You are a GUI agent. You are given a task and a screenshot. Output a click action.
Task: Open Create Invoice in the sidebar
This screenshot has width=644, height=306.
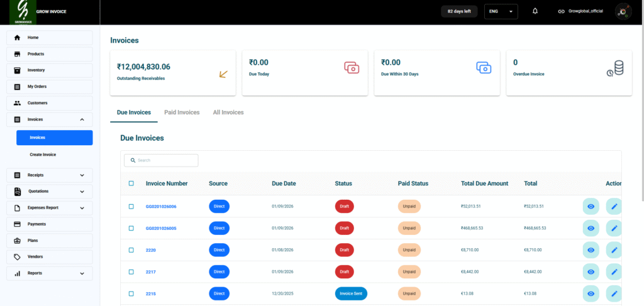coord(43,155)
